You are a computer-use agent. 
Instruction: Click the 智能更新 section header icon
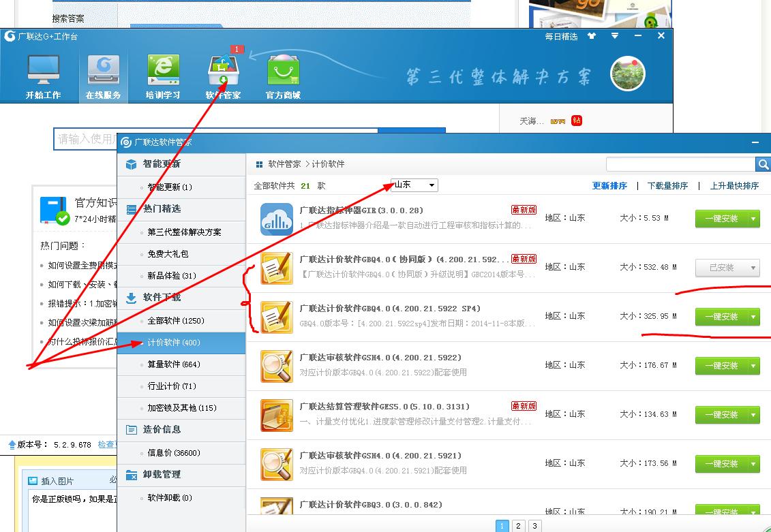pyautogui.click(x=132, y=164)
